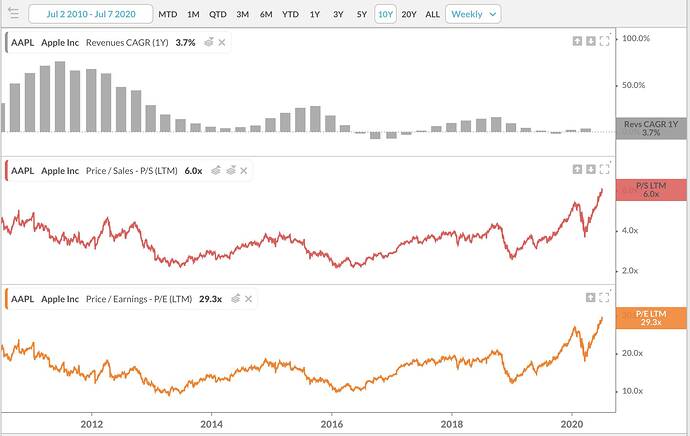The height and width of the screenshot is (436, 690).
Task: Click the gray Revs CAGR 1Y value tag
Action: click(651, 128)
